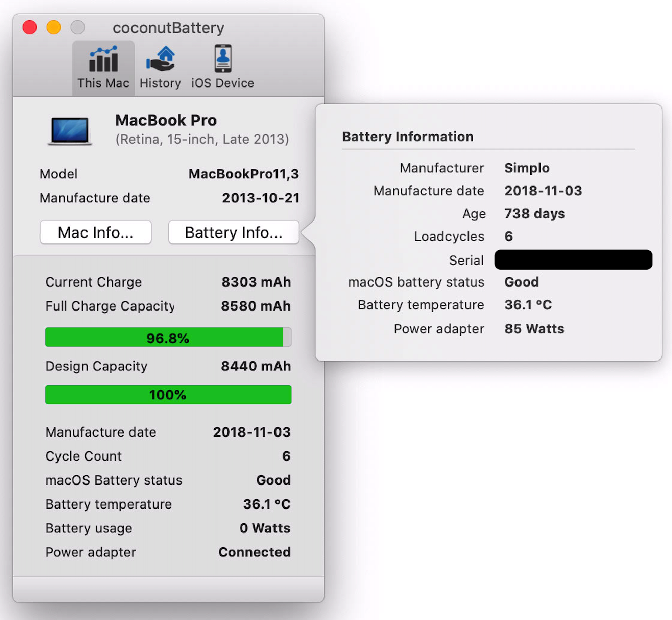Select the Power adapter value Connected
This screenshot has width=672, height=620.
(x=255, y=552)
